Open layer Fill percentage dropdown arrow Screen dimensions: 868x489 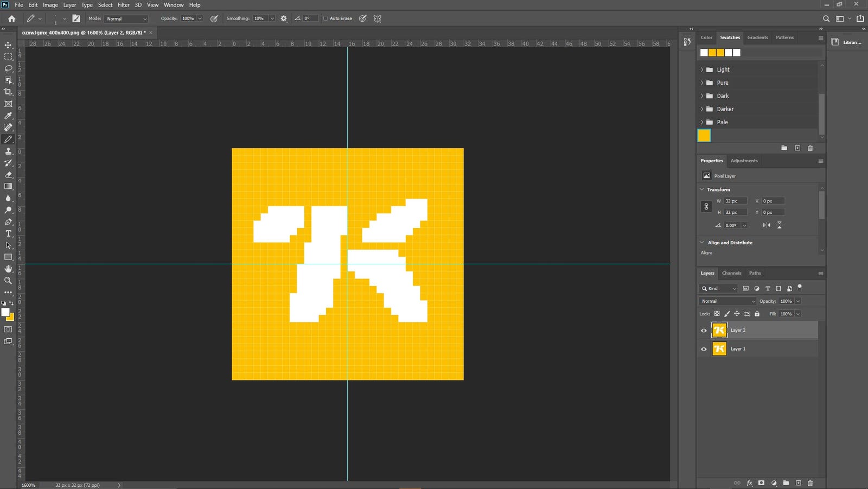click(797, 314)
